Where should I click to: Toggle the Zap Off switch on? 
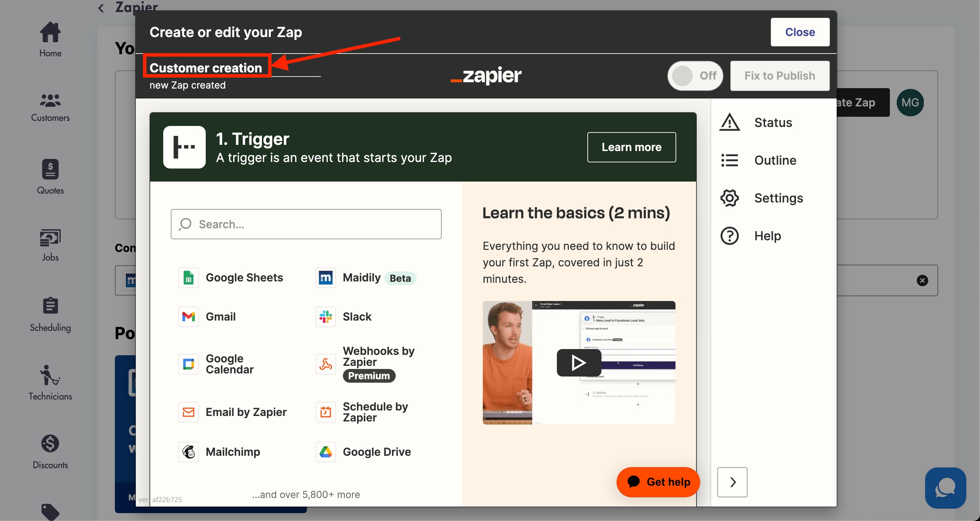coord(695,76)
